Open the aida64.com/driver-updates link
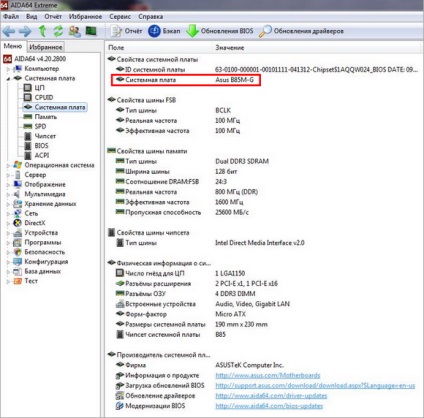The image size is (424, 418). (271, 396)
